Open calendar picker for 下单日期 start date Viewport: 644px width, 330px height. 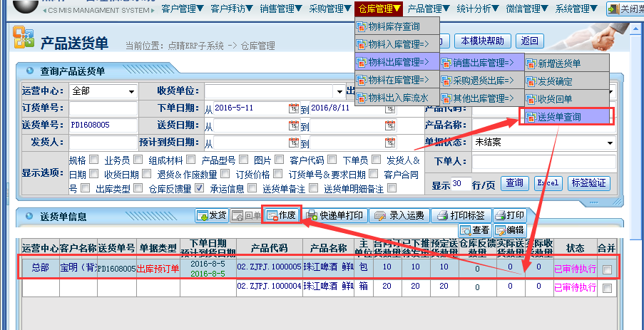pos(293,108)
